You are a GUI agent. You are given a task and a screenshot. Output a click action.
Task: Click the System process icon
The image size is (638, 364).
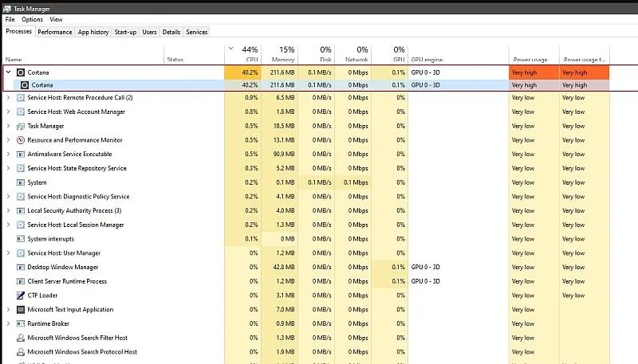point(21,182)
